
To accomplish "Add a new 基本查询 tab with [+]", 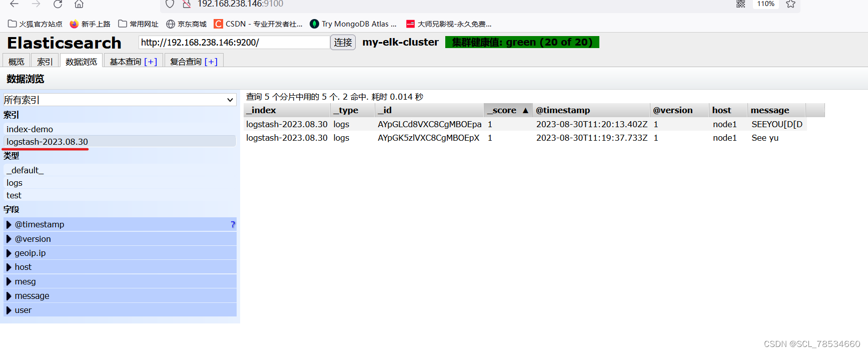I will pos(151,62).
